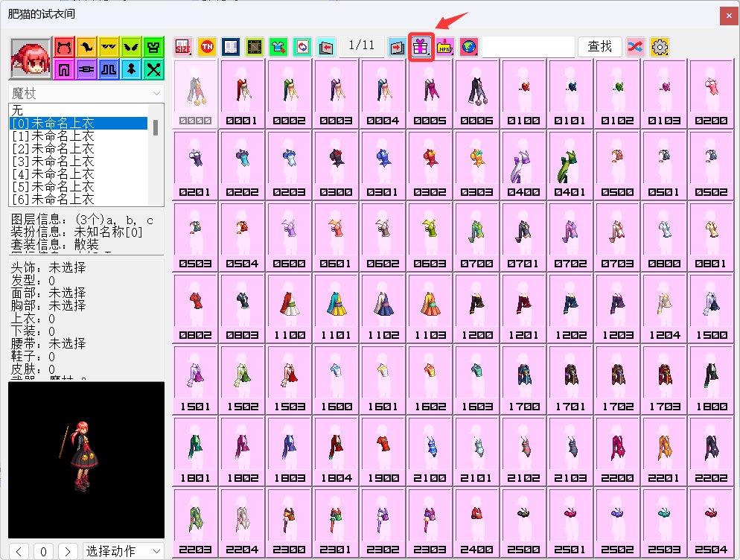The image size is (740, 560).
Task: Select [3]未命名上衣 in the list
Action: (78, 162)
